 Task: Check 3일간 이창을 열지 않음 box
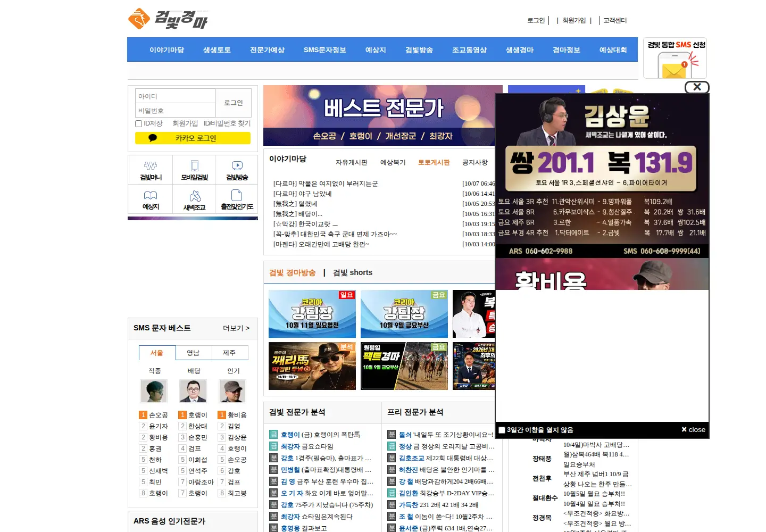click(502, 430)
